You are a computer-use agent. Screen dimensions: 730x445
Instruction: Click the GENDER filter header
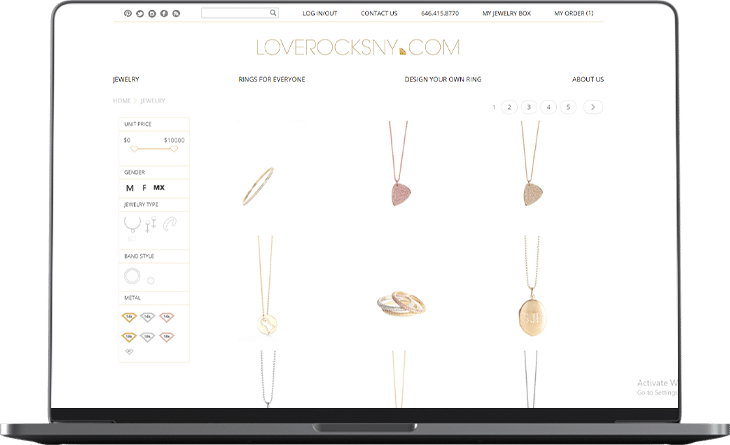coord(154,172)
